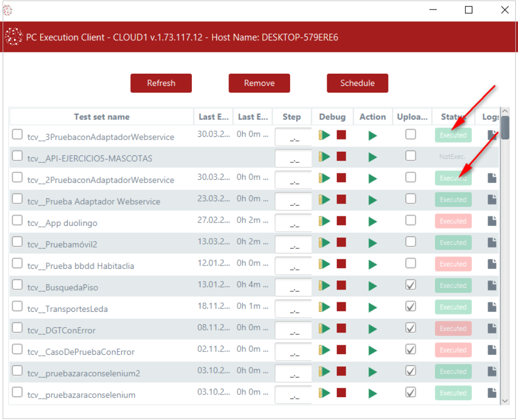Viewport: 518px width, 420px height.
Task: Open logs for tcv__DGTConError
Action: pyautogui.click(x=491, y=328)
